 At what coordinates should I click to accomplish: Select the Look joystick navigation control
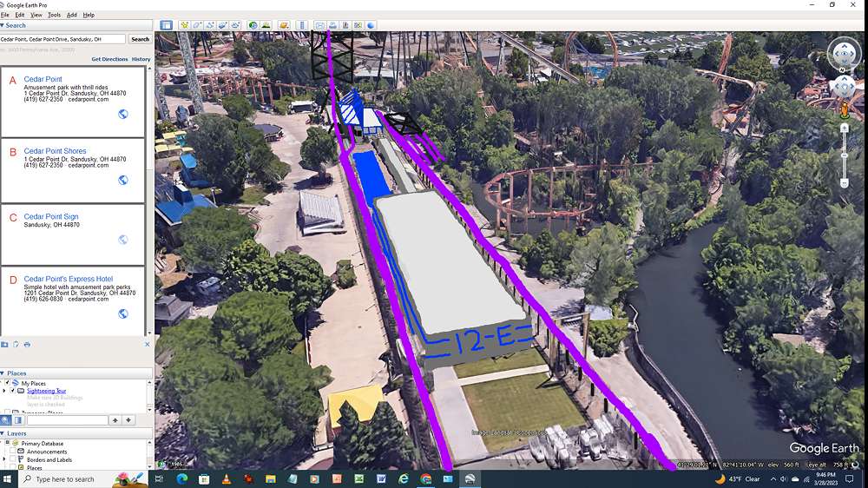pyautogui.click(x=844, y=54)
